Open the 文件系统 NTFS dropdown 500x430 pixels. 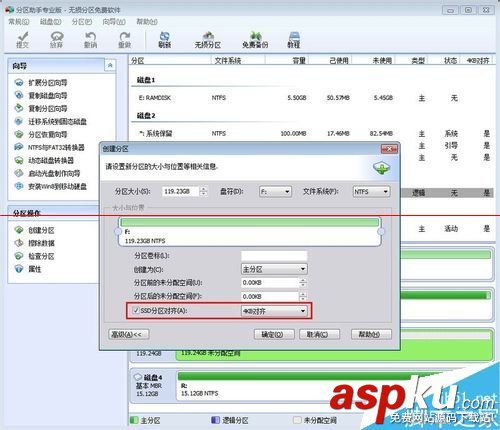click(371, 192)
